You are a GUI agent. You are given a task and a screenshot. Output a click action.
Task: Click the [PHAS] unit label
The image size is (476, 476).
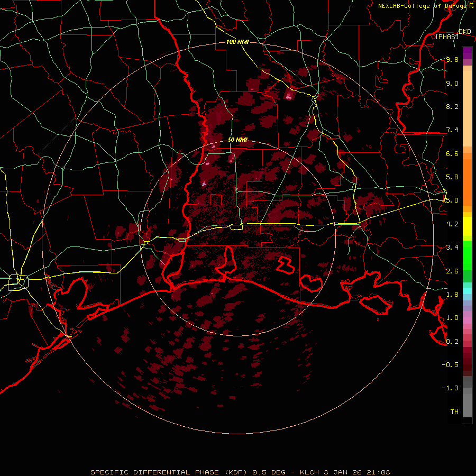click(447, 36)
